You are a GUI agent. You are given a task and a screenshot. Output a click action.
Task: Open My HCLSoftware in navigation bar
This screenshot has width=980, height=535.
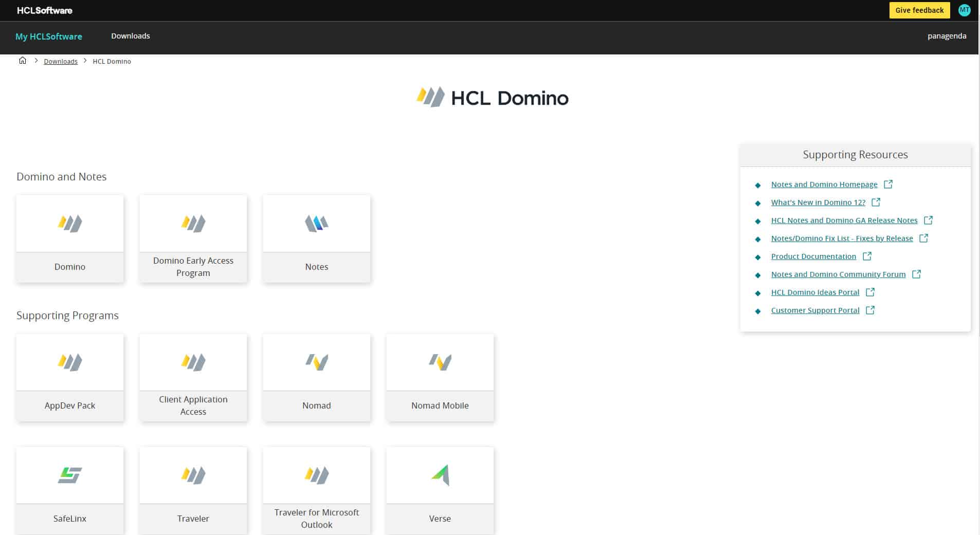[x=49, y=36]
